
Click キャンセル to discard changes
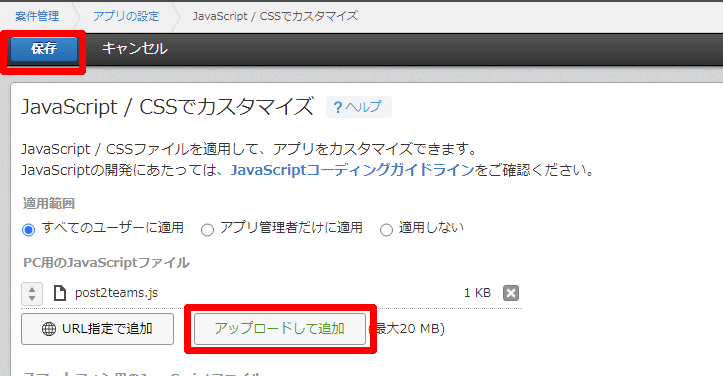coord(135,48)
